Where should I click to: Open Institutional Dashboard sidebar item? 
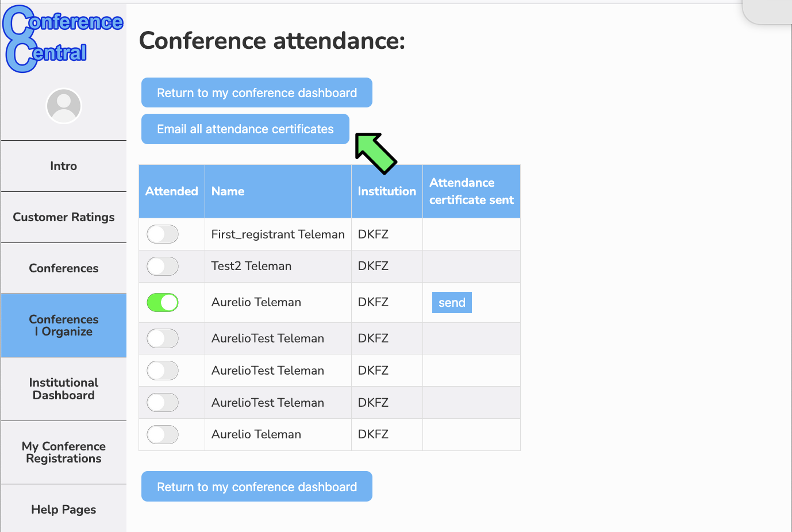tap(64, 389)
